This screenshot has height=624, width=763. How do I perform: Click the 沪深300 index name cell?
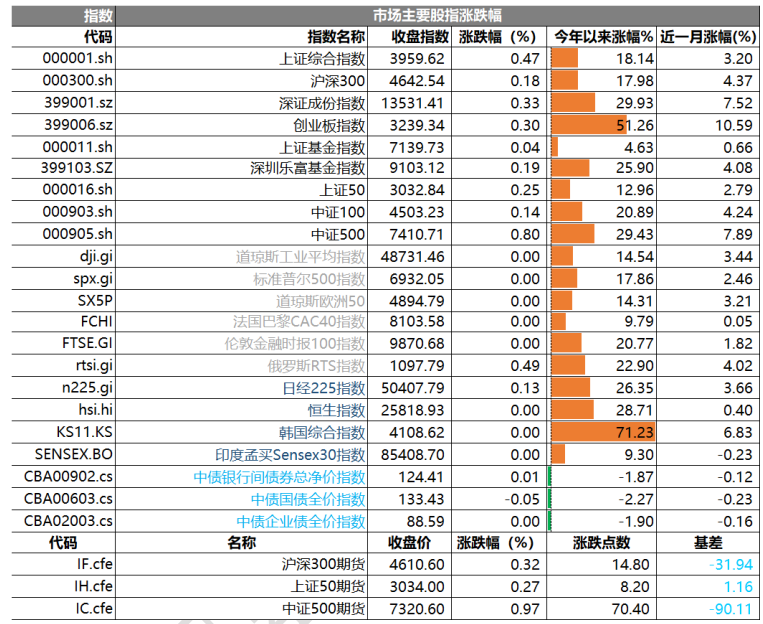338,81
